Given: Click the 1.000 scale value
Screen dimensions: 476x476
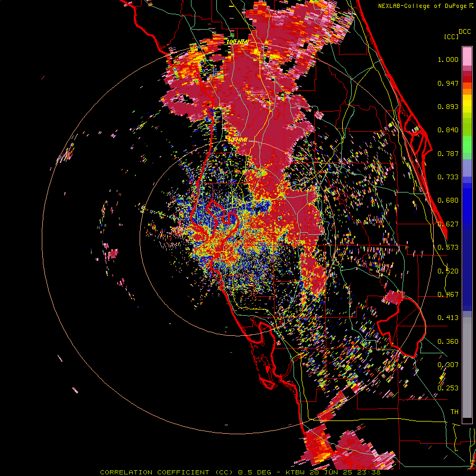Looking at the screenshot, I should [x=448, y=59].
